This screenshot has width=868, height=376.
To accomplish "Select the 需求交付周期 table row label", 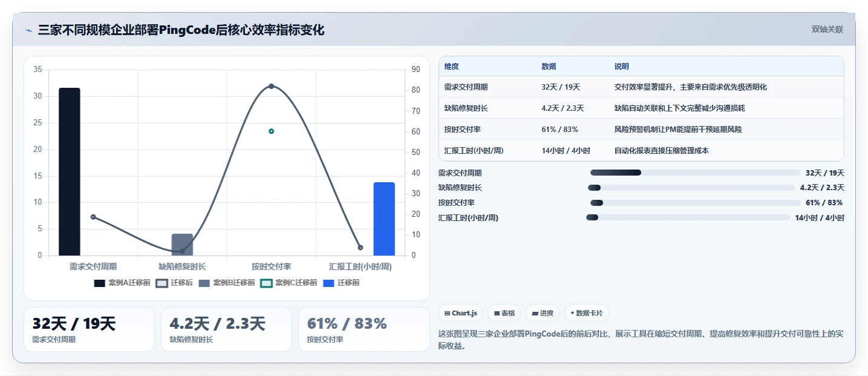I will [x=466, y=87].
